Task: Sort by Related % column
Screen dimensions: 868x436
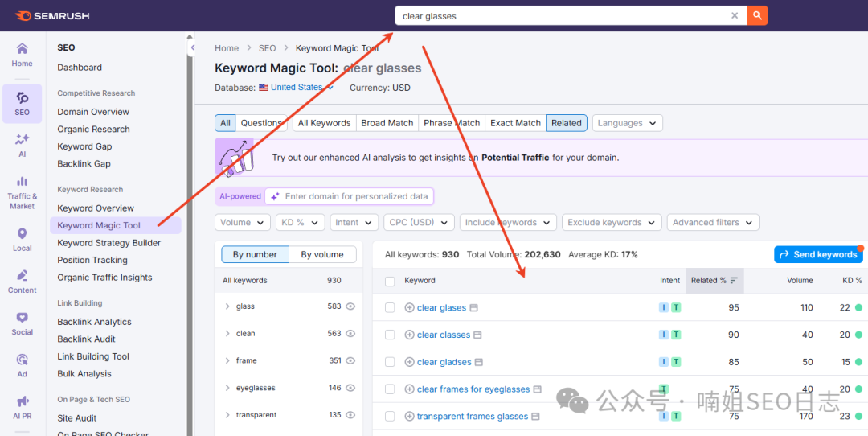Action: tap(714, 280)
